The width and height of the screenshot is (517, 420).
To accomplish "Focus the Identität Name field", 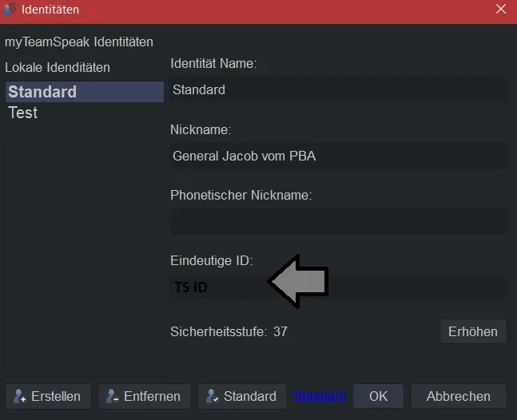I will click(338, 90).
